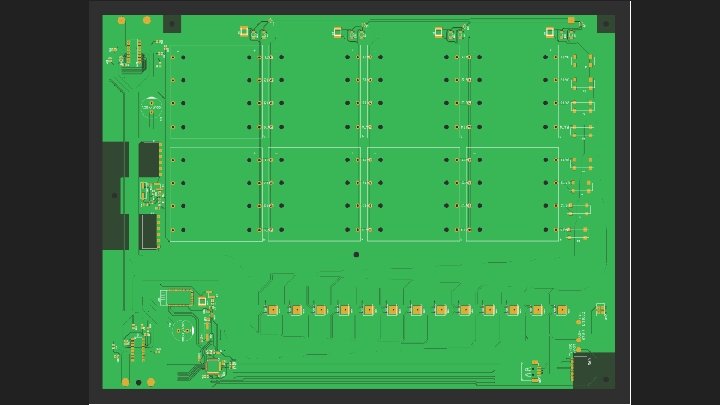The height and width of the screenshot is (405, 720).
Task: Click the round capacitor footprint near the top-left
Action: [151, 107]
